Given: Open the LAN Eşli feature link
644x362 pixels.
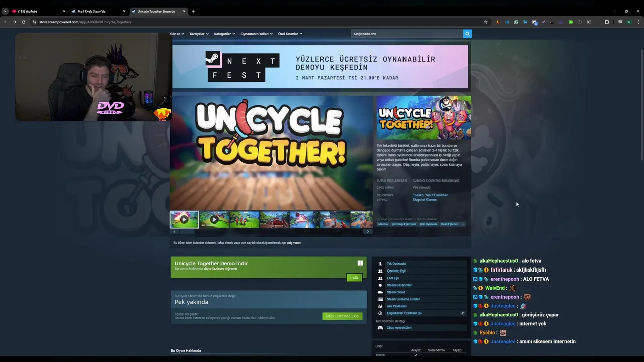Looking at the screenshot, I should point(393,278).
